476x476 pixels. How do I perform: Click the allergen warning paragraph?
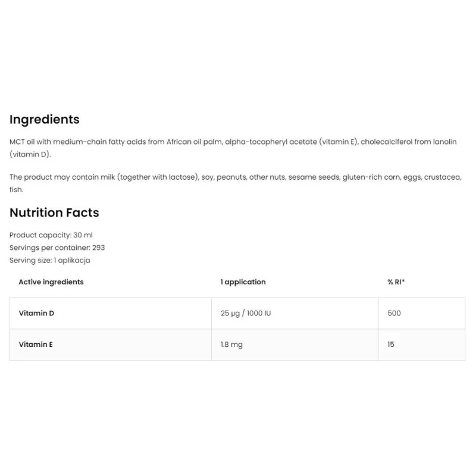point(236,183)
